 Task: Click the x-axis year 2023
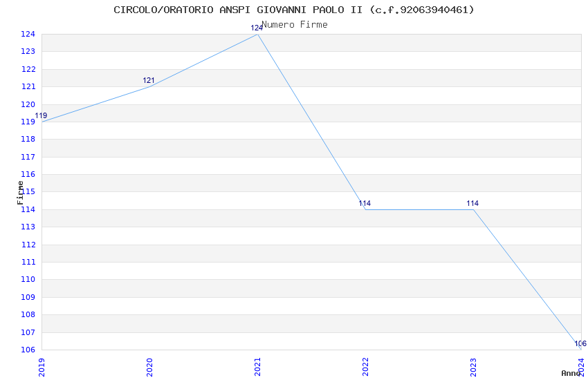(474, 368)
